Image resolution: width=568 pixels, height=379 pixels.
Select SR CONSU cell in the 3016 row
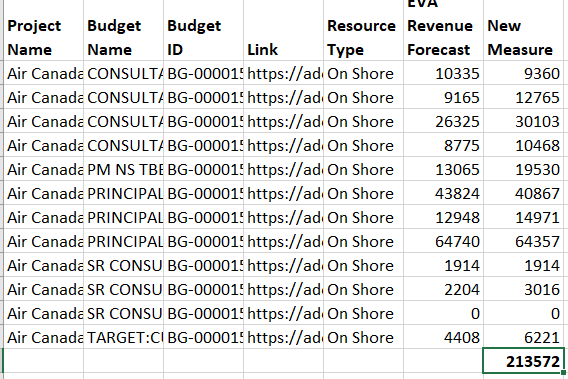pyautogui.click(x=124, y=289)
